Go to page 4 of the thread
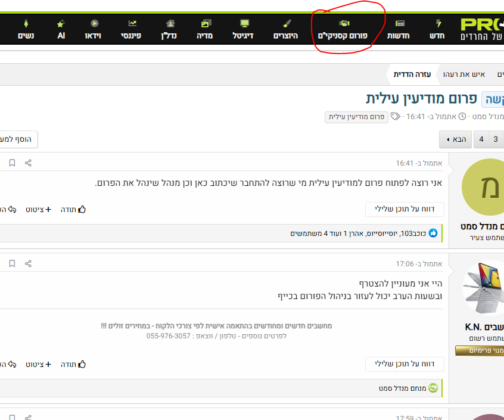 (481, 139)
